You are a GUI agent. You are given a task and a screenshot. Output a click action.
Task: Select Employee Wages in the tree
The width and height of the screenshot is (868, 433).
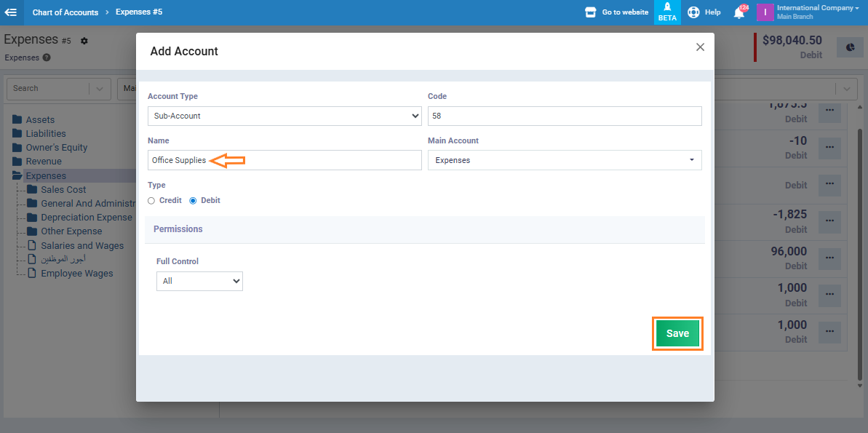(x=76, y=274)
